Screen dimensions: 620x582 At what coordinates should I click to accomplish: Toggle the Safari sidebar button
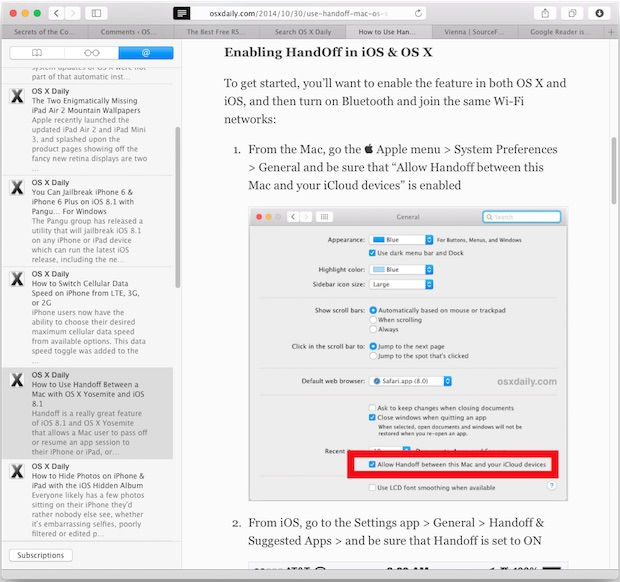click(x=96, y=13)
